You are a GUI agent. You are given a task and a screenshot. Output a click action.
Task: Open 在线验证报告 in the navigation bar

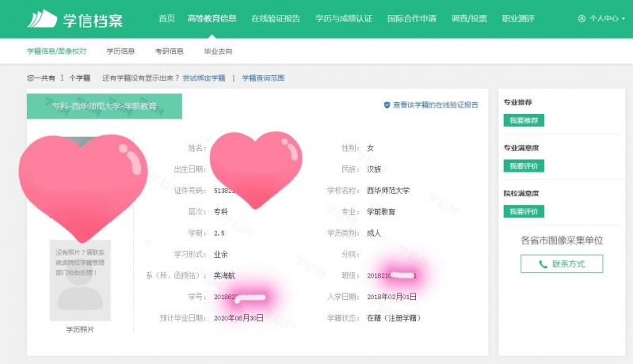coord(276,18)
